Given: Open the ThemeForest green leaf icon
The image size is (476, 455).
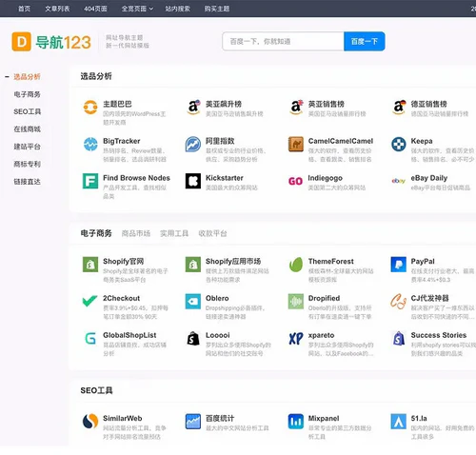Looking at the screenshot, I should [x=296, y=265].
